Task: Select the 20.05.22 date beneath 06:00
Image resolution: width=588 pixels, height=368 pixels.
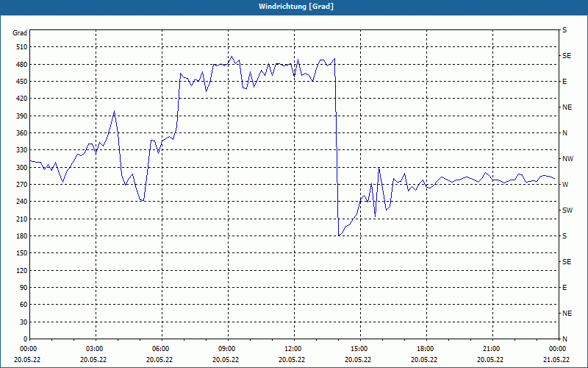Action: 159,360
